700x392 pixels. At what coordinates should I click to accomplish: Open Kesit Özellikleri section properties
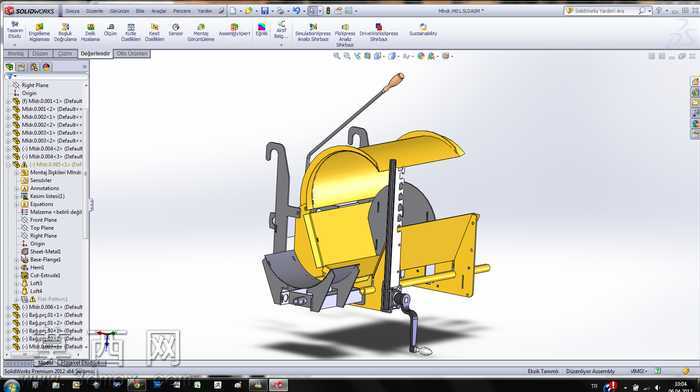154,33
